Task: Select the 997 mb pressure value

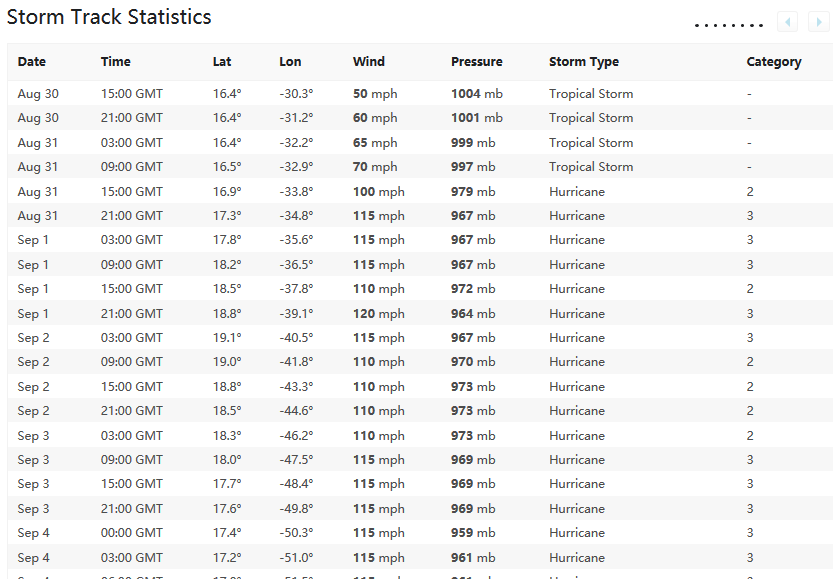Action: point(473,167)
